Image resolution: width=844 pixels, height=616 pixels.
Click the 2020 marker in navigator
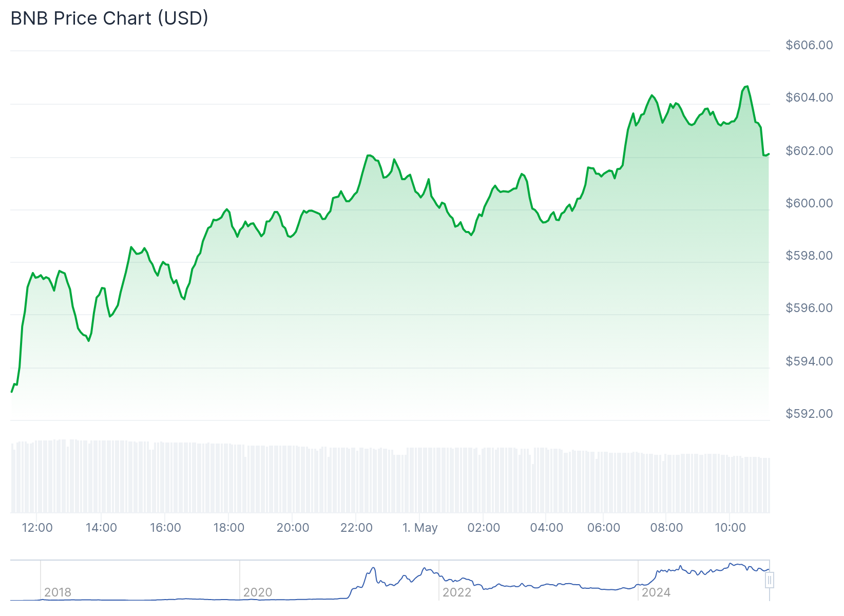pyautogui.click(x=257, y=592)
